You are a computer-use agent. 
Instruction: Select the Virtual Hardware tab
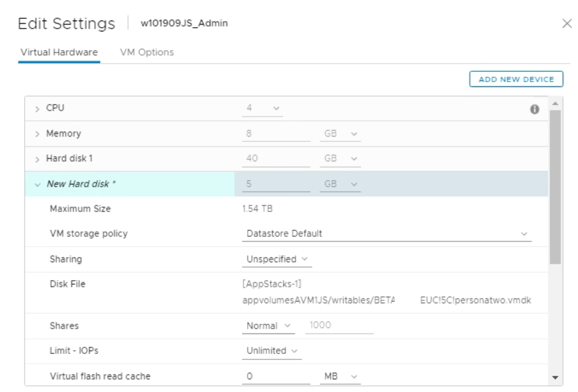59,52
